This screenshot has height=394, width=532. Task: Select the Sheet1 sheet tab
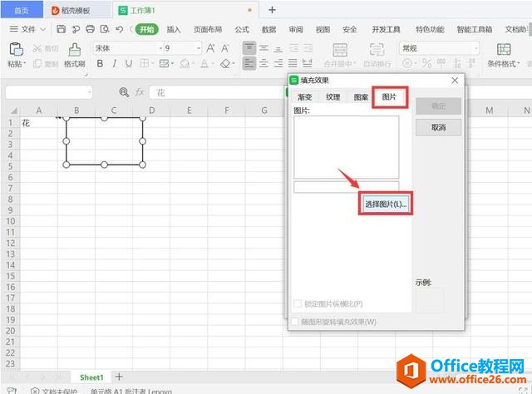(x=91, y=377)
